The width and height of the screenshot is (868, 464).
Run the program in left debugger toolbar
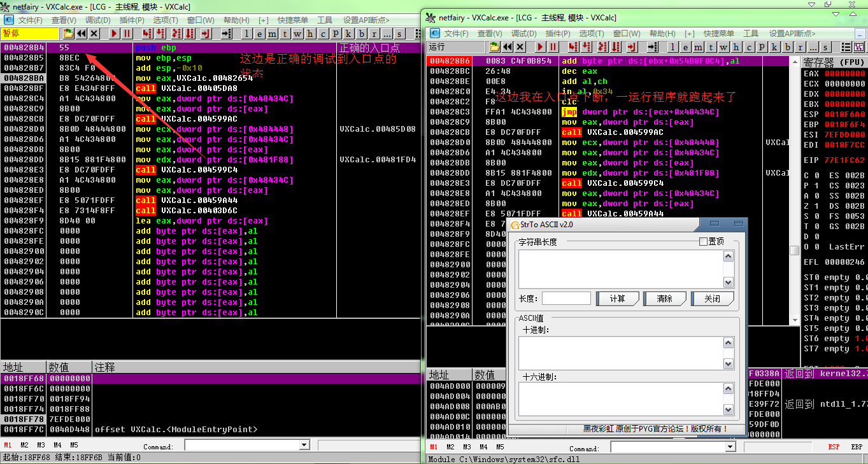tap(114, 34)
